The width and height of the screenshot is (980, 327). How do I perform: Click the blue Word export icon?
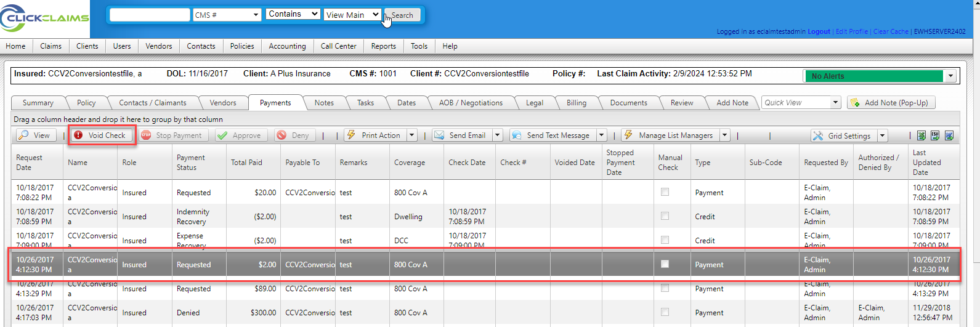click(949, 136)
